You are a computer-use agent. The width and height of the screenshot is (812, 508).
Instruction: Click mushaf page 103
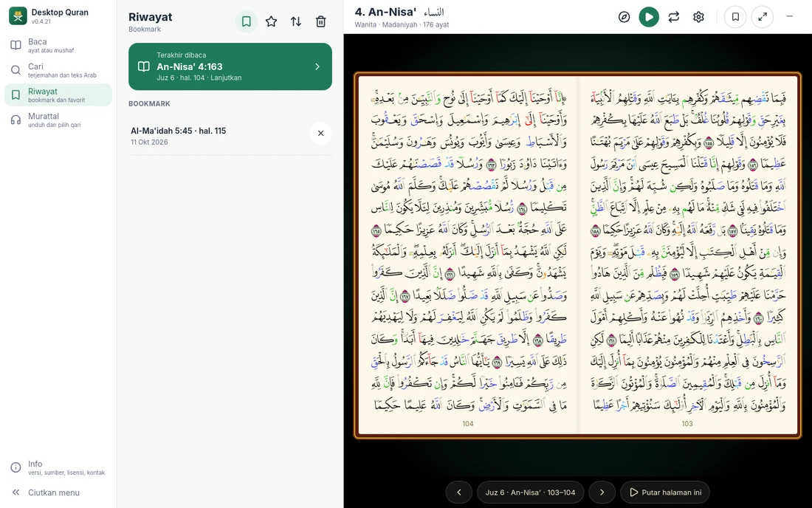point(688,255)
